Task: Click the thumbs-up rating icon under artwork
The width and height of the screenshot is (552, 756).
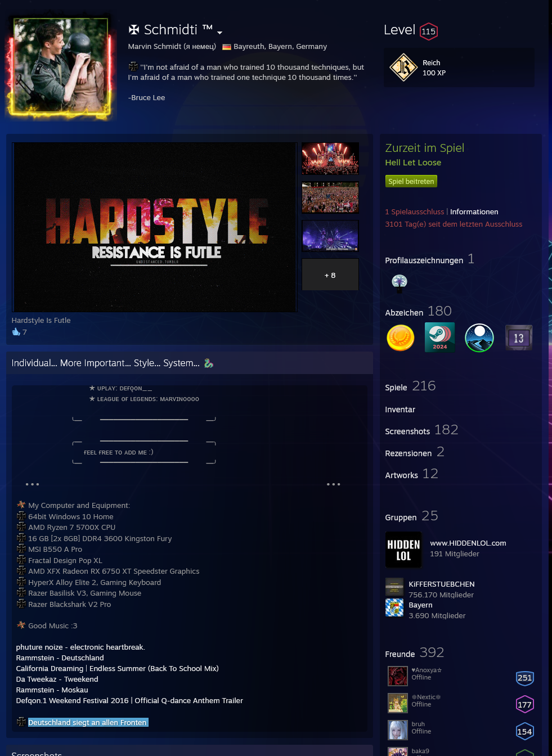Action: pyautogui.click(x=16, y=332)
